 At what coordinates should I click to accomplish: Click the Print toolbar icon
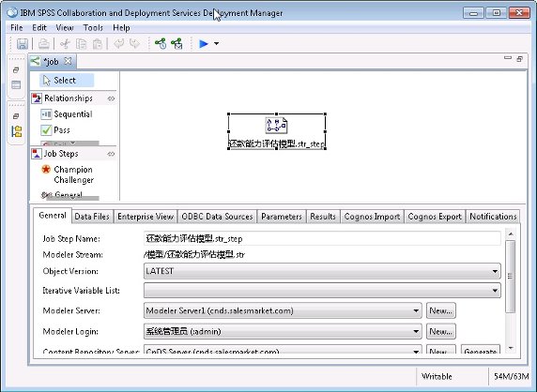pyautogui.click(x=43, y=44)
